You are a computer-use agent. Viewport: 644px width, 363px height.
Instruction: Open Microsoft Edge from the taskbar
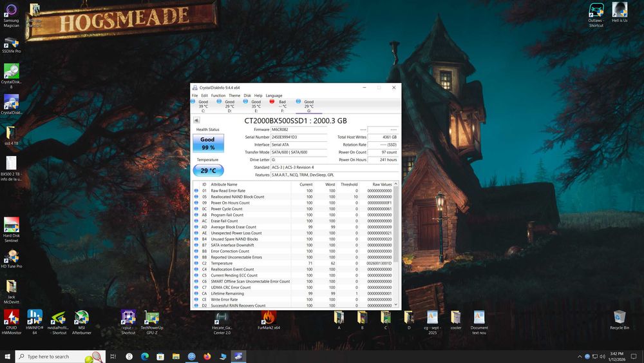pos(144,357)
